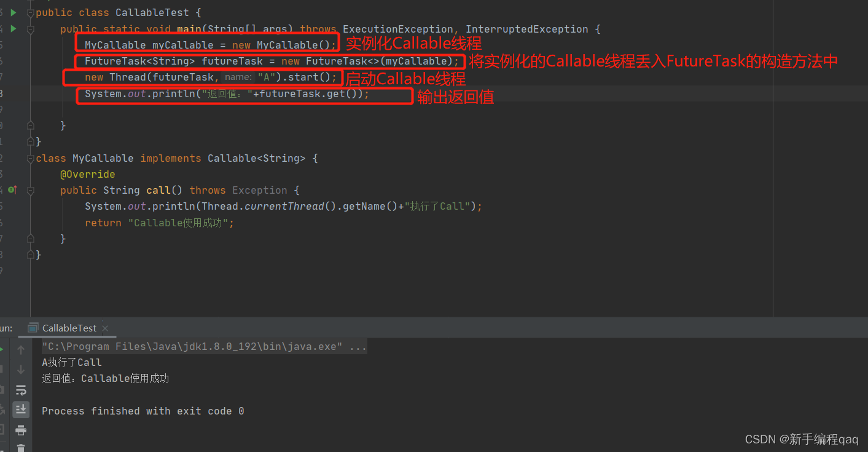Click 'InterruptedException' in the main signature
The image size is (868, 452).
point(527,29)
